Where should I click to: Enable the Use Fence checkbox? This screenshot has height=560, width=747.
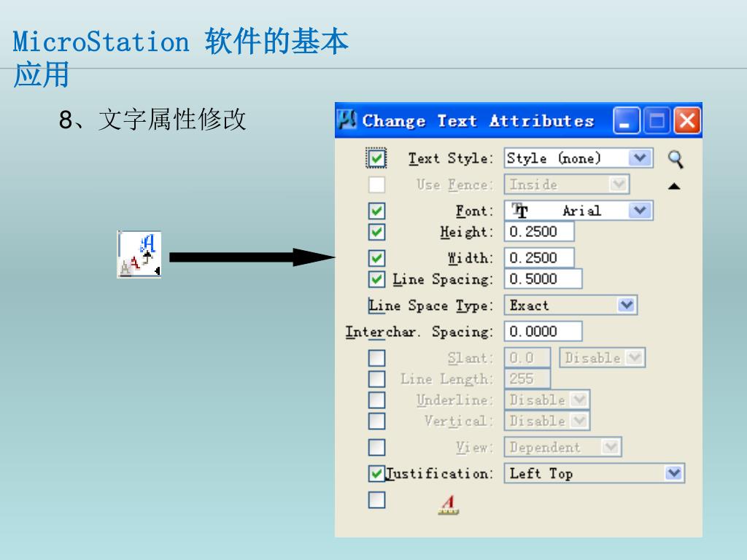[376, 184]
